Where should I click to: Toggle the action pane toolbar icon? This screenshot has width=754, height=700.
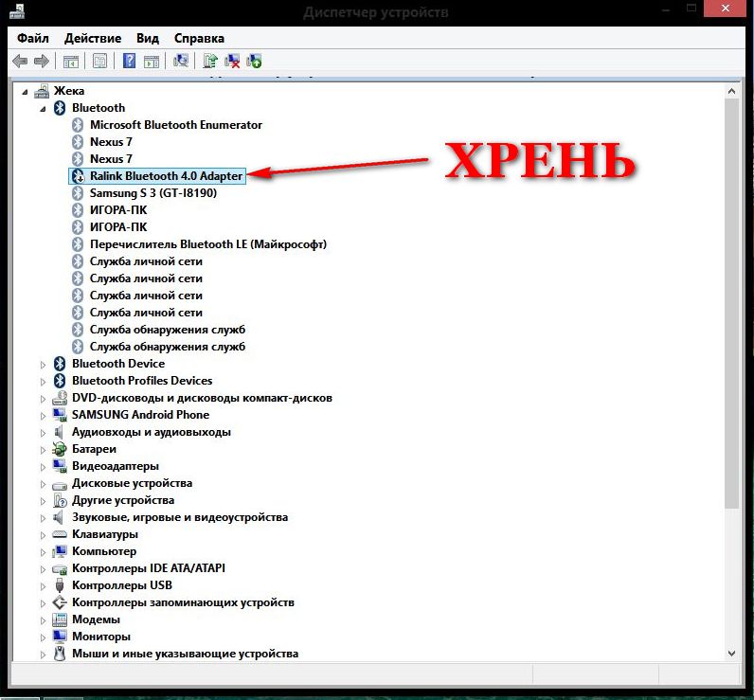click(151, 61)
